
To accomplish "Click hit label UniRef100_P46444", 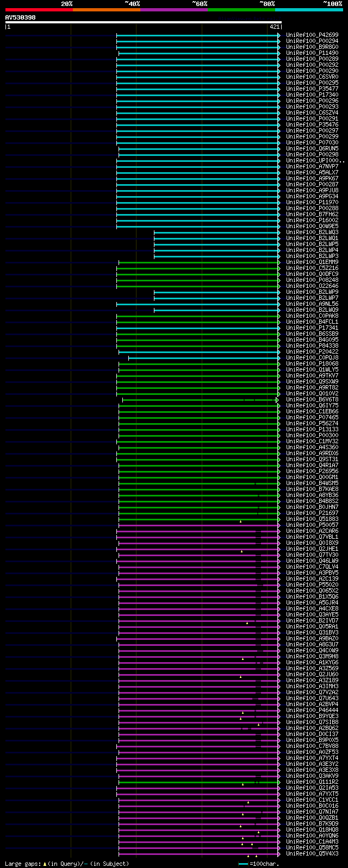I will pos(312,710).
